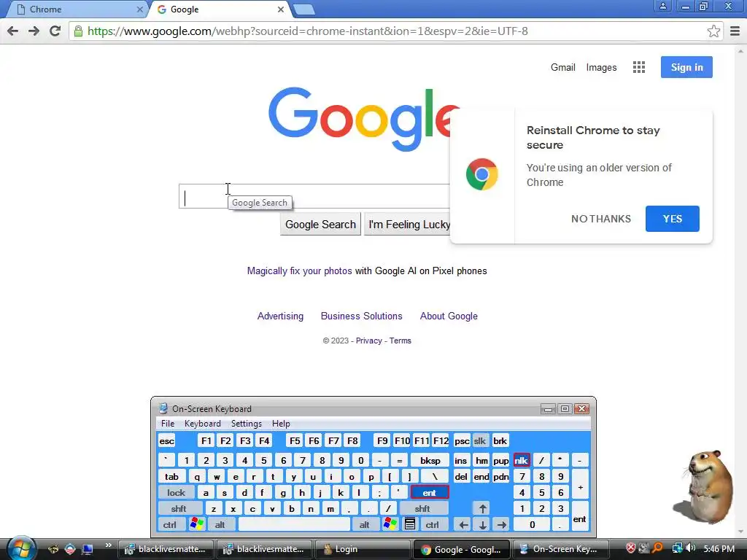This screenshot has width=747, height=560.
Task: Click the up arrow key
Action: coord(482,509)
